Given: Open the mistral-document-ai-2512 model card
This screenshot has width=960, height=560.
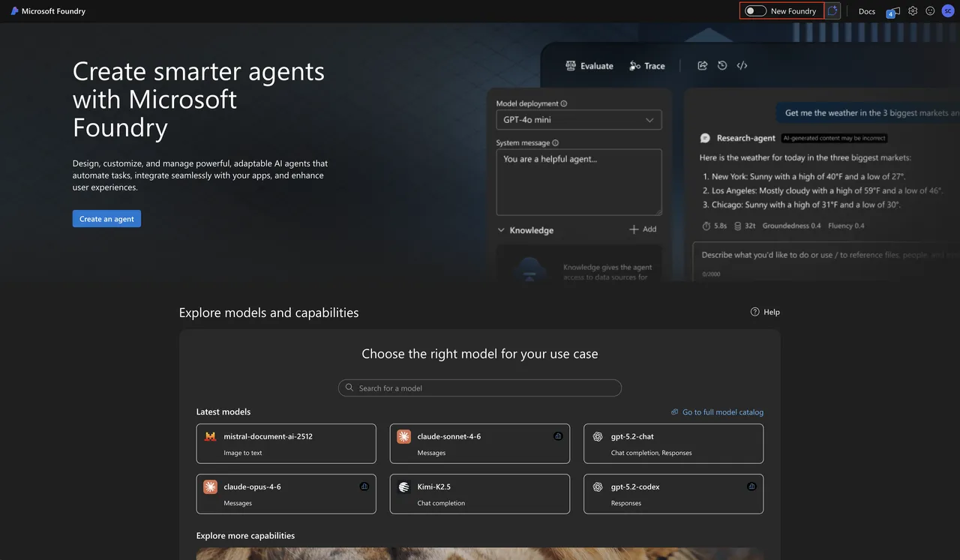Looking at the screenshot, I should pyautogui.click(x=286, y=444).
